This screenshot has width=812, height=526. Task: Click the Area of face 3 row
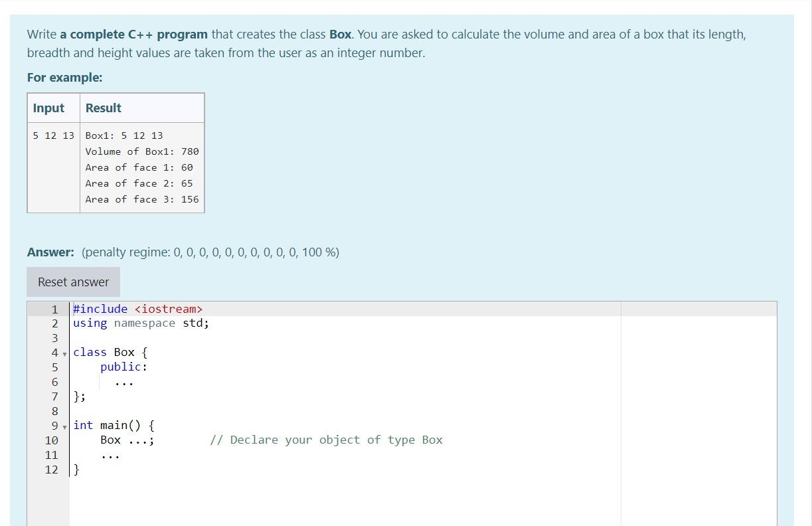141,199
